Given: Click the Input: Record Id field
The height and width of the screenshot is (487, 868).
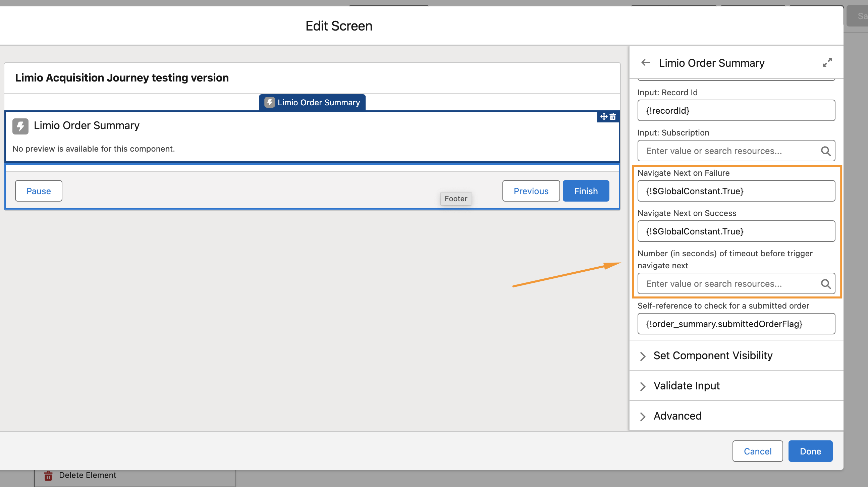Looking at the screenshot, I should point(736,111).
